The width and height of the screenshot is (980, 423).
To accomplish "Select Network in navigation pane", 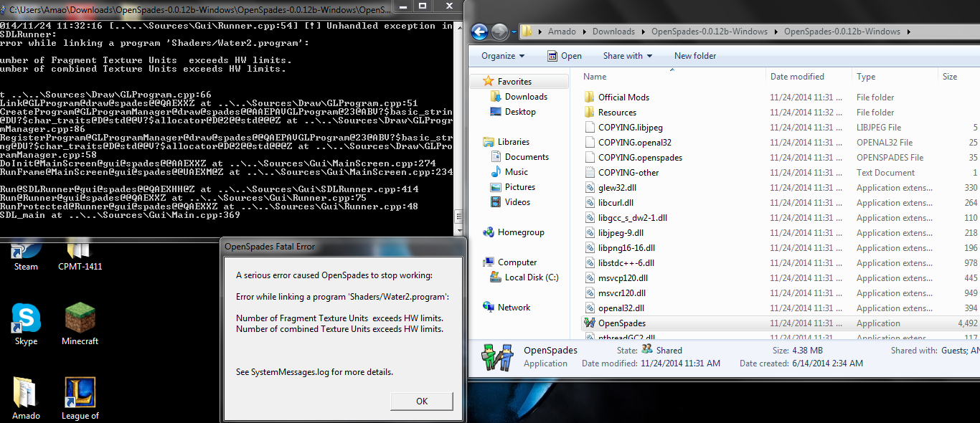I will (514, 308).
